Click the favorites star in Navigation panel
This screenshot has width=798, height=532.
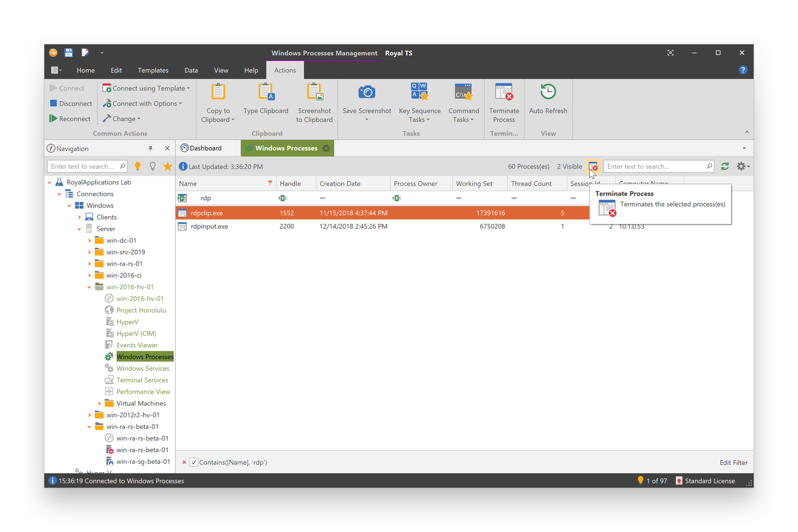coord(167,166)
